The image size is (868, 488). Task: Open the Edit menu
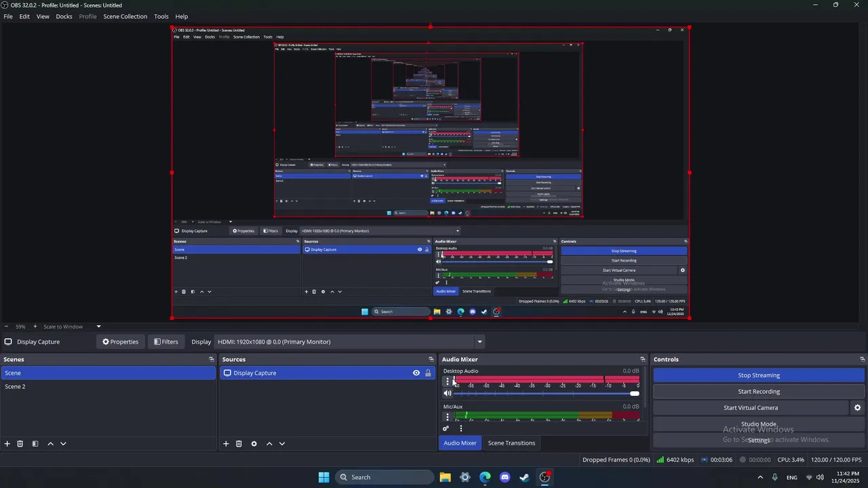point(24,16)
